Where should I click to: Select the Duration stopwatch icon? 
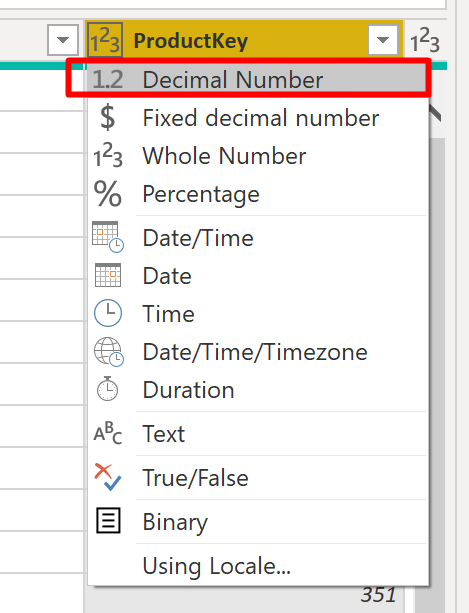coord(107,389)
